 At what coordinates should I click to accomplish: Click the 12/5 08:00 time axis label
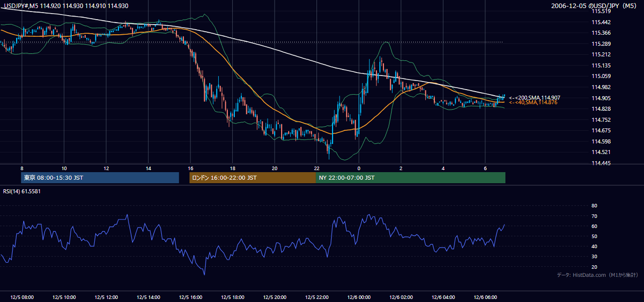tap(22, 297)
